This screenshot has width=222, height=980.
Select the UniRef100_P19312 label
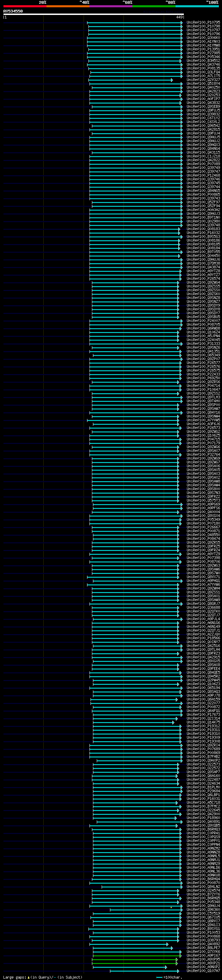coord(203,726)
